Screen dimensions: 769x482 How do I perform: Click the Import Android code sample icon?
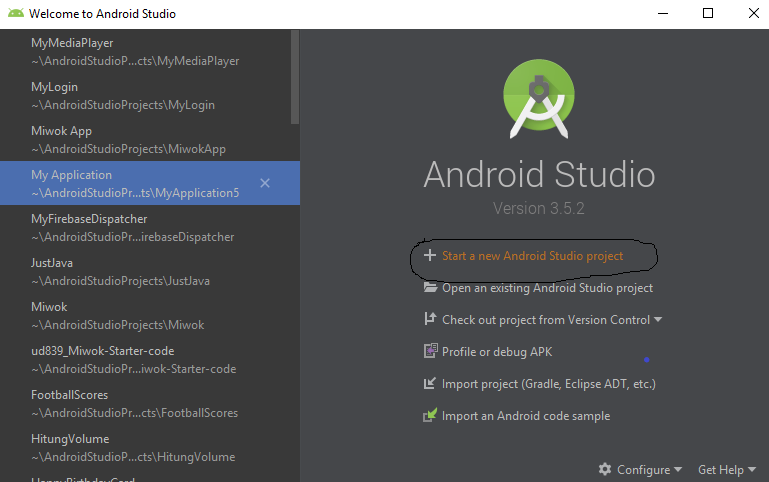[430, 415]
